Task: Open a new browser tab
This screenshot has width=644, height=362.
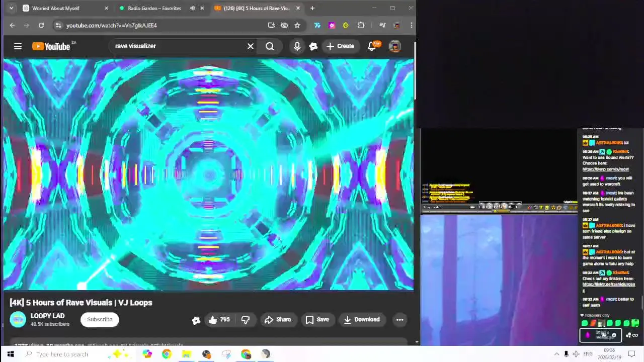Action: (x=312, y=8)
